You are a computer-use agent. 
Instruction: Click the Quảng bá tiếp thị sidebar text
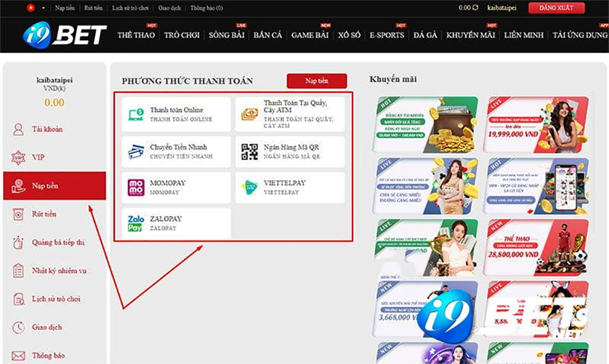point(58,242)
